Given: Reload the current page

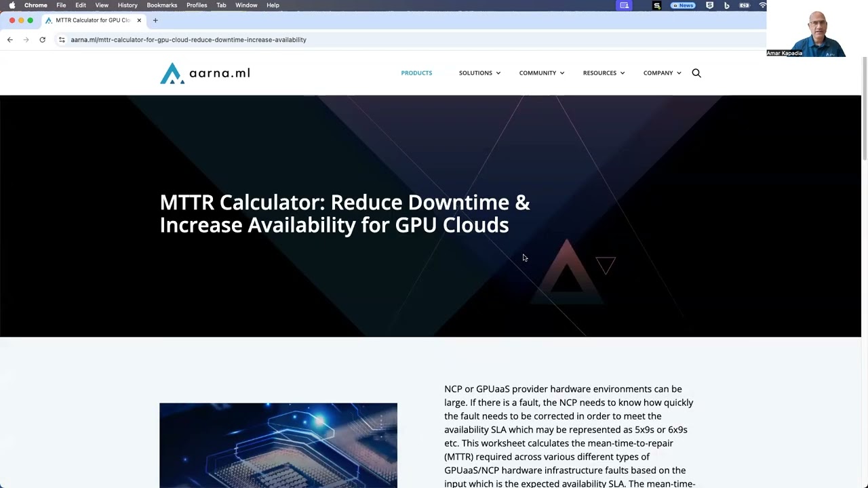Looking at the screenshot, I should 42,39.
